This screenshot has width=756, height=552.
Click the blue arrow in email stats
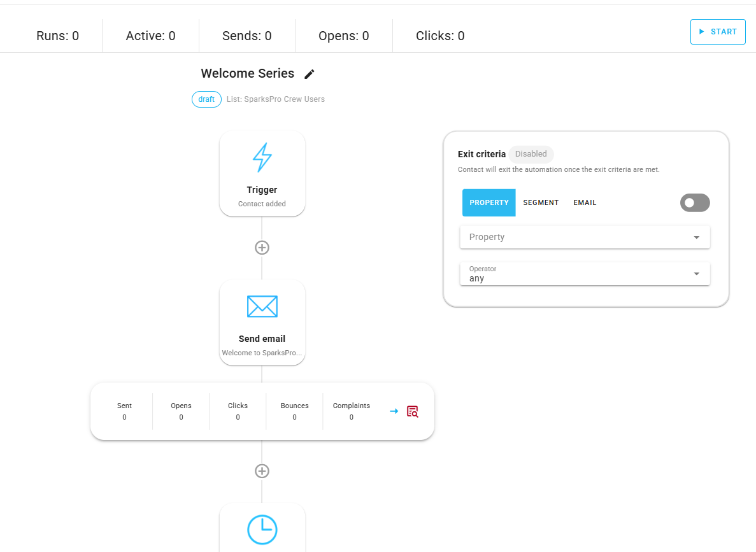(394, 411)
